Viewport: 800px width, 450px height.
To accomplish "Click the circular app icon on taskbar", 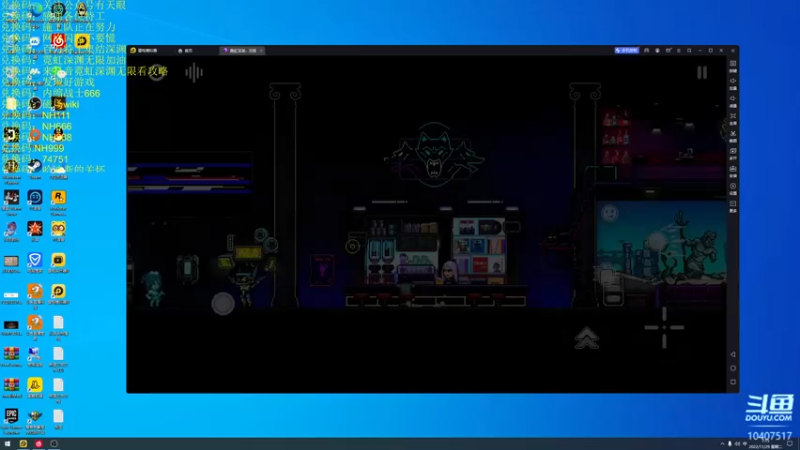I will [54, 444].
